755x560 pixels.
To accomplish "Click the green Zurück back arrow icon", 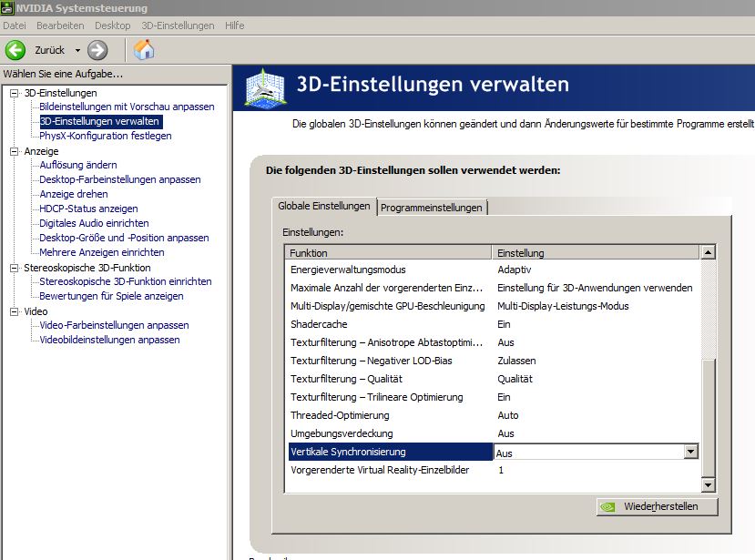I will coord(15,50).
